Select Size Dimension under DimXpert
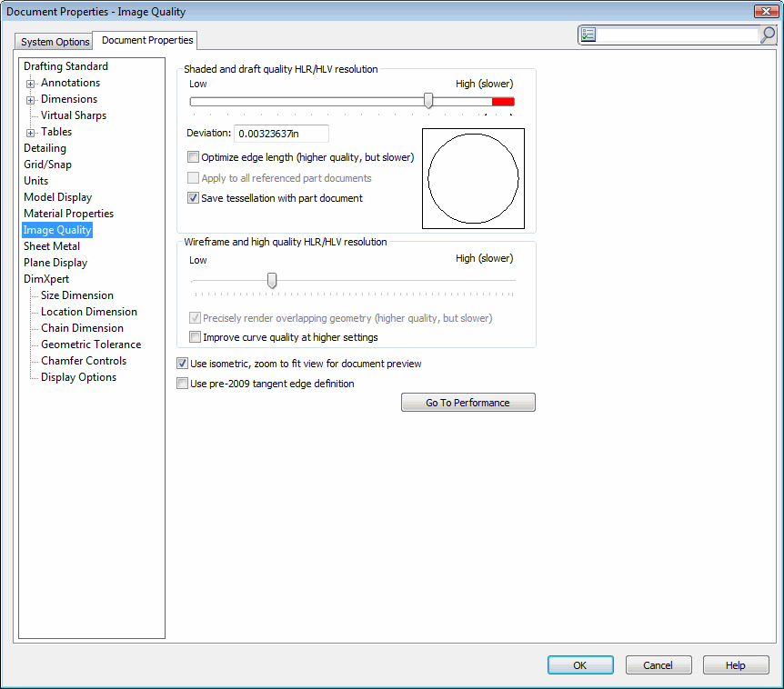The image size is (784, 689). tap(77, 295)
